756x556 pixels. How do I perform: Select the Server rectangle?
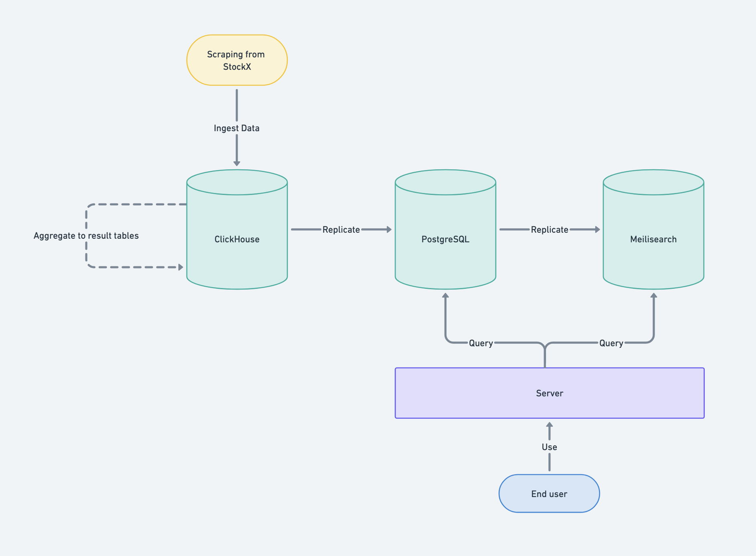pos(550,393)
